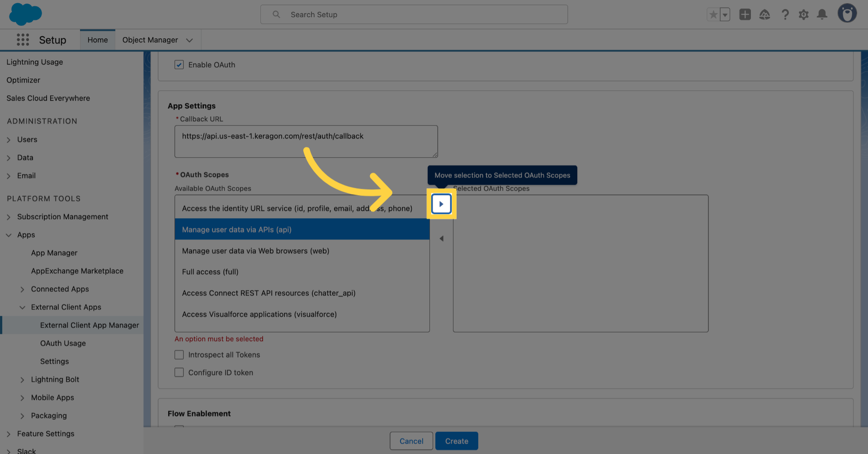Select Manage user data via Web browsers (web)
Image resolution: width=868 pixels, height=454 pixels.
tap(302, 251)
